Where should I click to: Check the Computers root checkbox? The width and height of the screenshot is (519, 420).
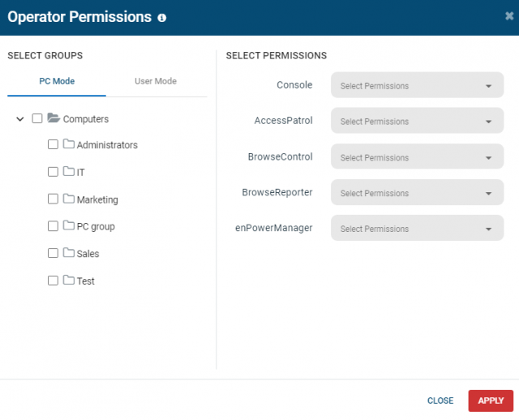tap(37, 118)
